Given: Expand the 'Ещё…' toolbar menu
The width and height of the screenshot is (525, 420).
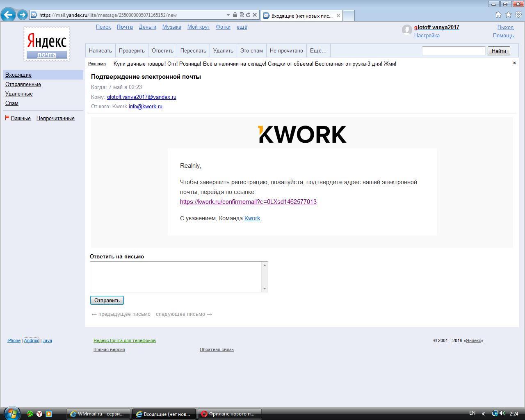Looking at the screenshot, I should click(x=318, y=50).
